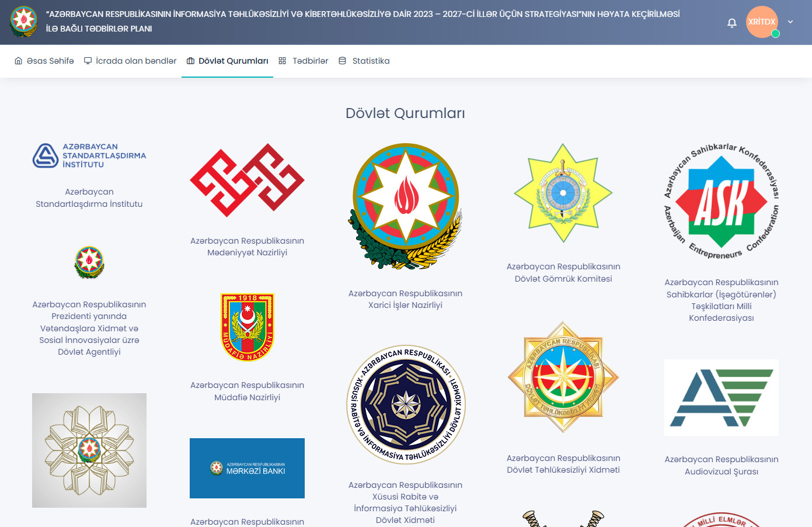Open Vətəndaşlara Xidmət Dövlət Agentliyi link

coord(89,328)
